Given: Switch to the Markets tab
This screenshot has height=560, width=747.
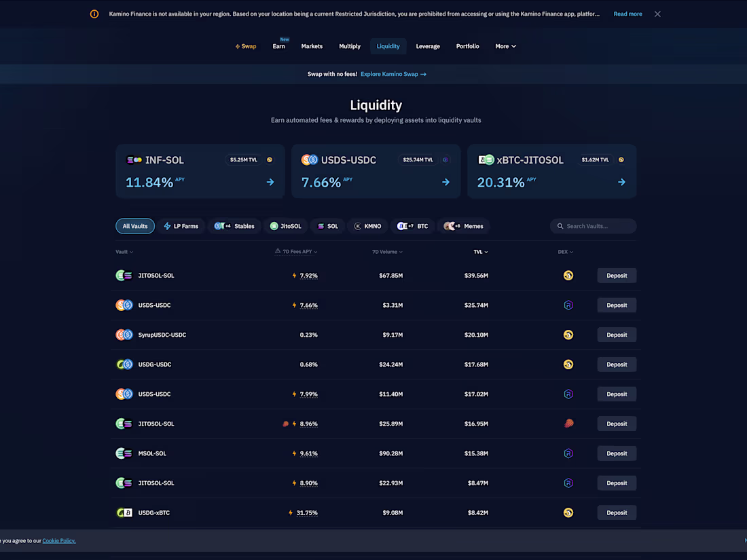Looking at the screenshot, I should [312, 46].
